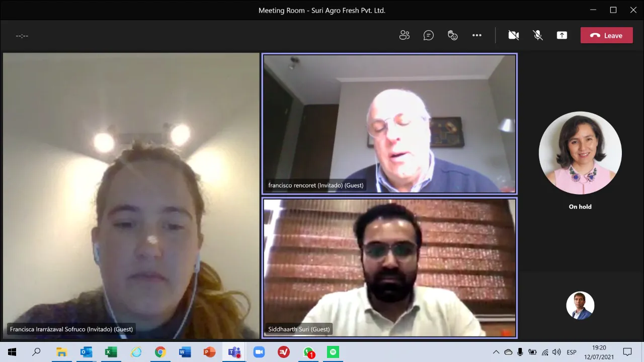Open raise hand and reactions menu

pos(453,35)
